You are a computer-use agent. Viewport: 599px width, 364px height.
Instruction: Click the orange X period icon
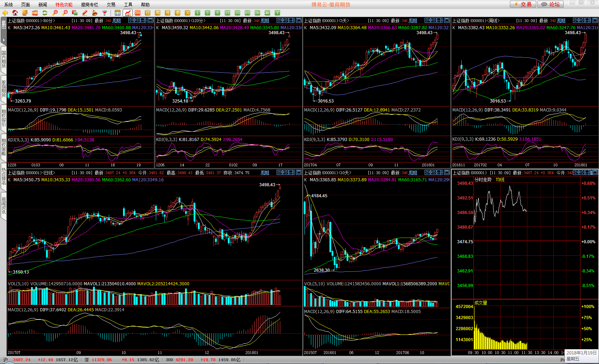pos(188,13)
